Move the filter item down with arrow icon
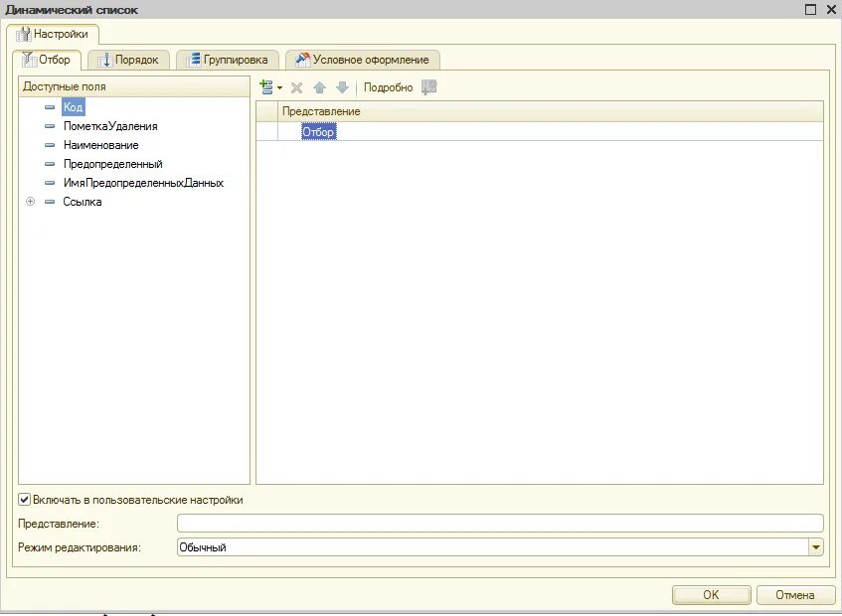Viewport: 842px width, 616px height. click(x=342, y=87)
